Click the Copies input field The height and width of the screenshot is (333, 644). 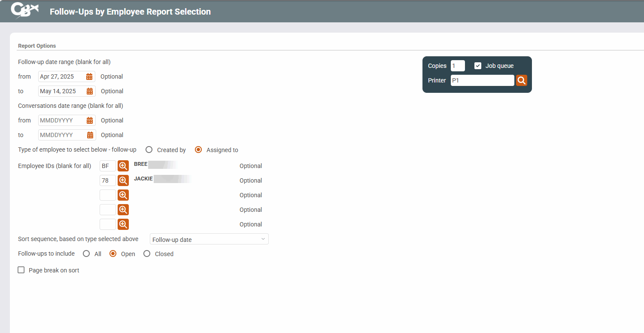click(458, 66)
